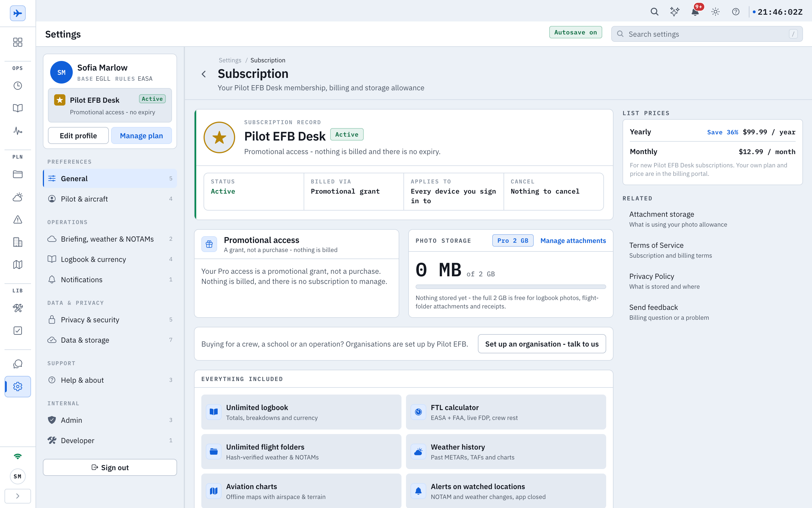Screen dimensions: 812x508
Task: Open Data & storage settings
Action: (110, 340)
